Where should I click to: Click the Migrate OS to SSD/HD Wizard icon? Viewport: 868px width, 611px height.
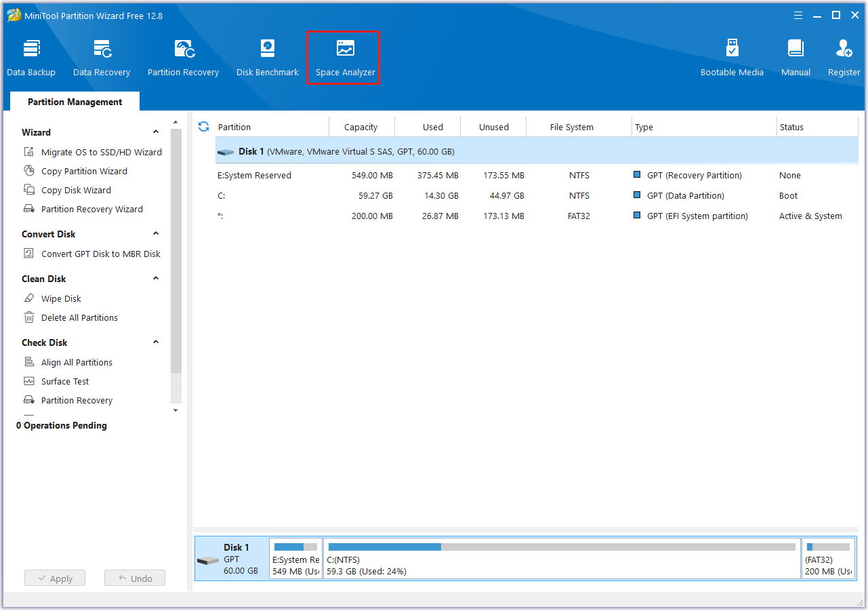click(x=29, y=152)
